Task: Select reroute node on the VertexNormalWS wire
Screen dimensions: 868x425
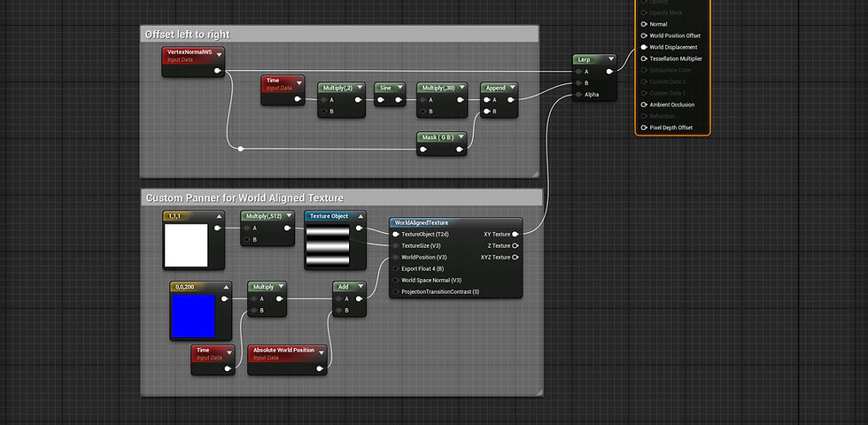Action: [240, 149]
